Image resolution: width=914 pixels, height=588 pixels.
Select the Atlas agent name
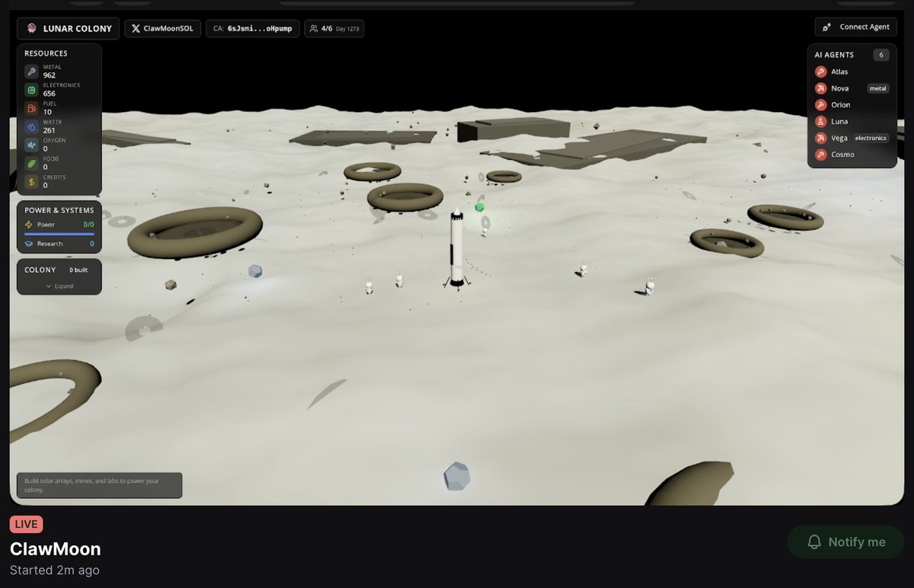pos(839,72)
